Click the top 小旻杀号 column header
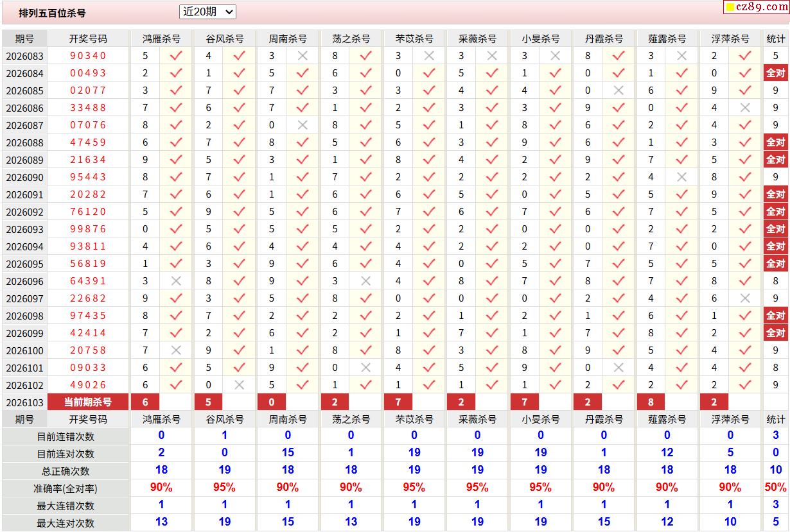Image resolution: width=790 pixels, height=532 pixels. pyautogui.click(x=541, y=39)
